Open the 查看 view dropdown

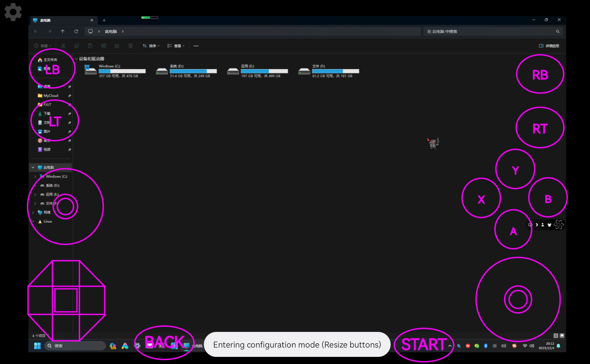tap(176, 46)
